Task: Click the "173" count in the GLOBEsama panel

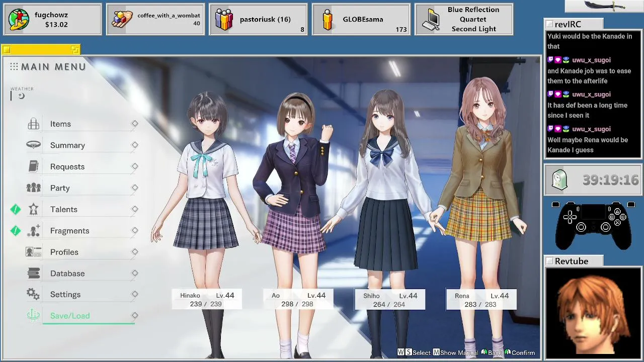Action: pyautogui.click(x=401, y=29)
